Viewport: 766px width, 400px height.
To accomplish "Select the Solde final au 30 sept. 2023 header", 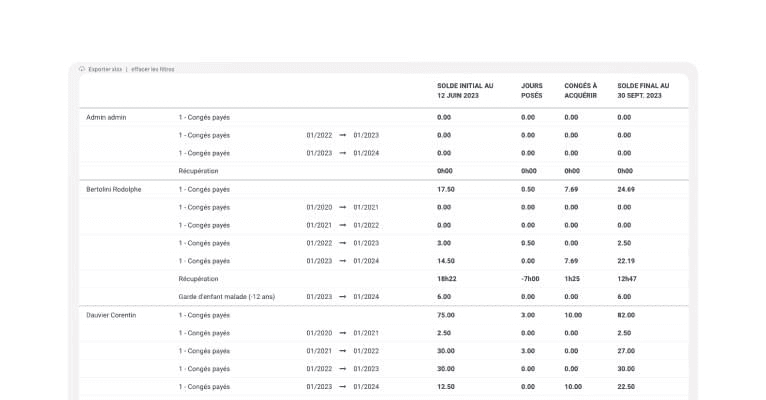I will coord(643,90).
